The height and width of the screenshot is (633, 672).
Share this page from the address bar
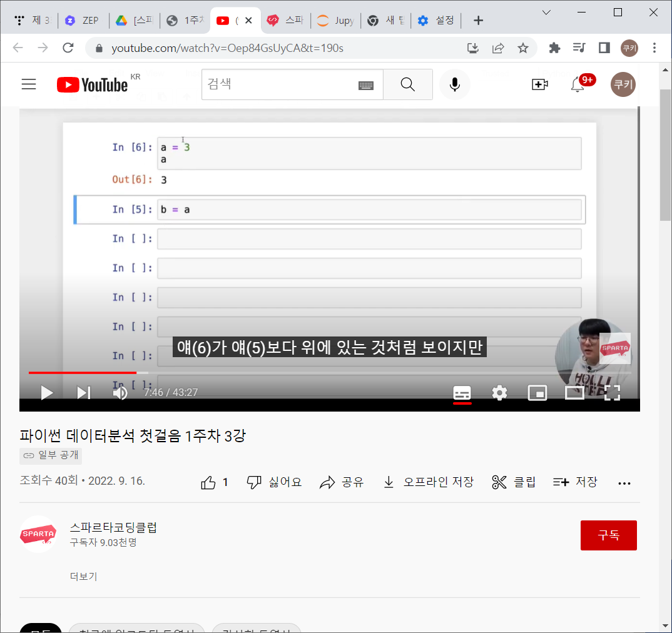498,48
